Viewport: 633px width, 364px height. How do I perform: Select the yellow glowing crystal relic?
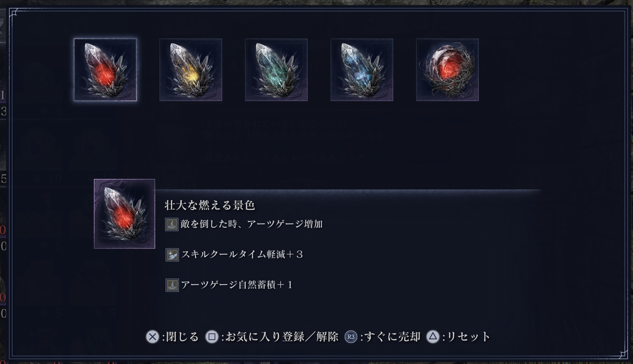tap(191, 70)
